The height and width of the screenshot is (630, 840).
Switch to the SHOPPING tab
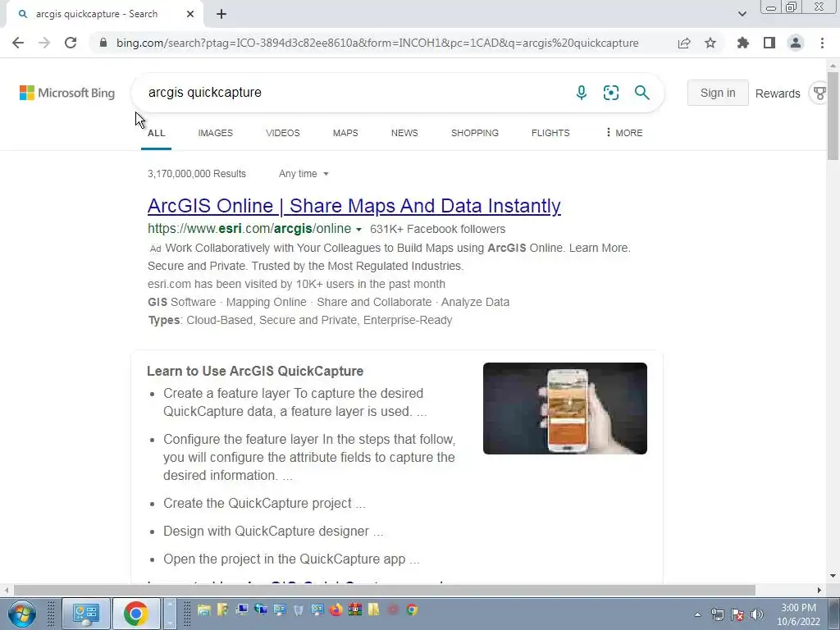tap(475, 133)
